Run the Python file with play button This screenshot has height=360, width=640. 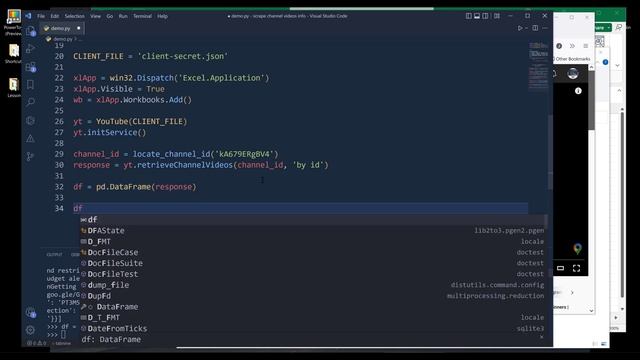point(520,28)
